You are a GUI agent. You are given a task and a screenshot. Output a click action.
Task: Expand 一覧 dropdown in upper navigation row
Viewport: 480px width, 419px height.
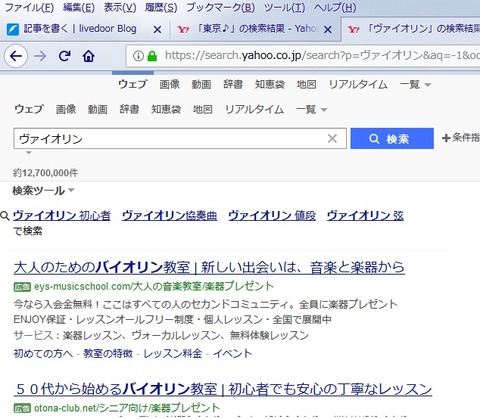[x=415, y=85]
